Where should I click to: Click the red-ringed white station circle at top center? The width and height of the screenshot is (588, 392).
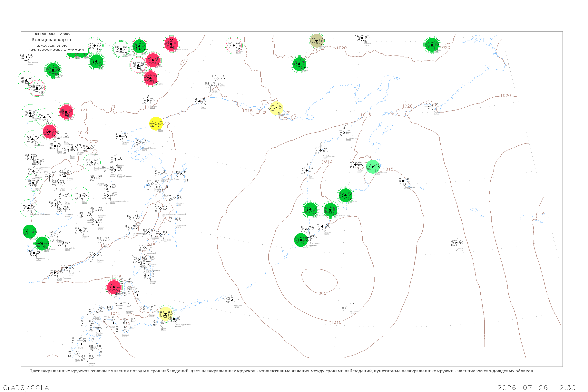(x=234, y=45)
